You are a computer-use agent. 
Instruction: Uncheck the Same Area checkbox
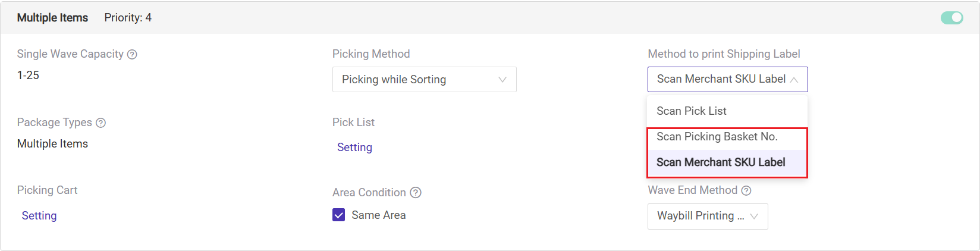tap(339, 215)
